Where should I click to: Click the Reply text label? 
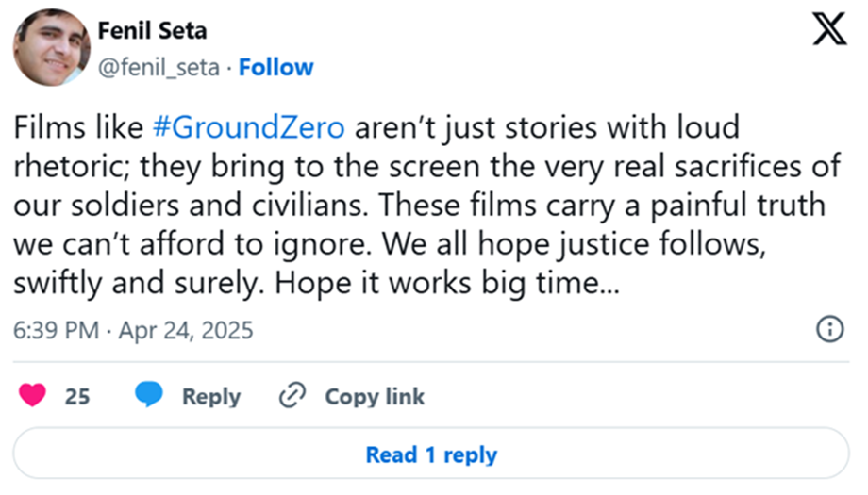click(x=210, y=397)
